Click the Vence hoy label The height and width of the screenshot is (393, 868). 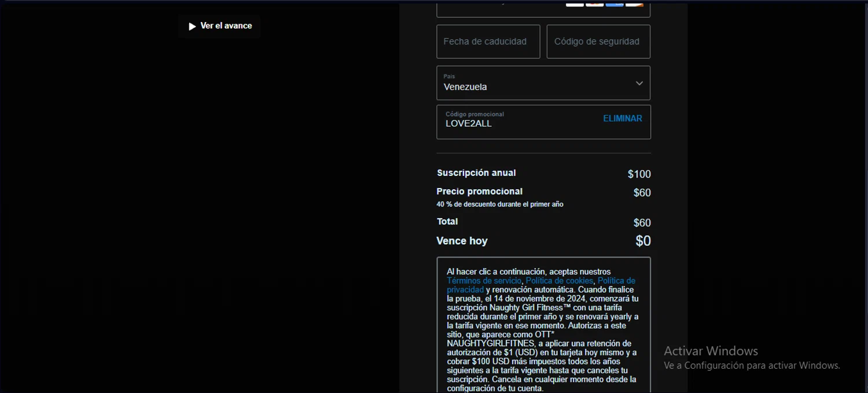click(x=462, y=241)
